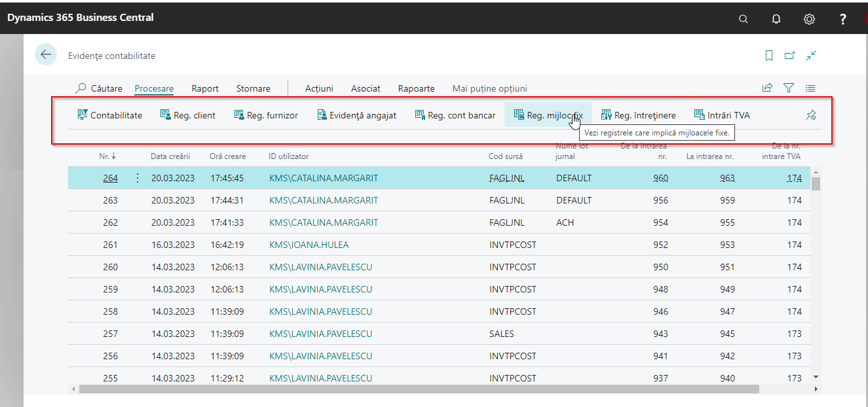Go back with the arrow button

[x=46, y=55]
